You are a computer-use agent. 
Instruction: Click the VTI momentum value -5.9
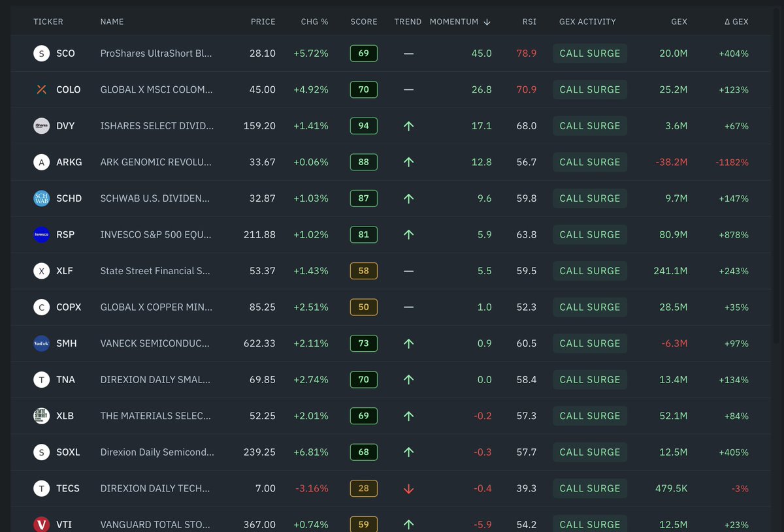(483, 524)
